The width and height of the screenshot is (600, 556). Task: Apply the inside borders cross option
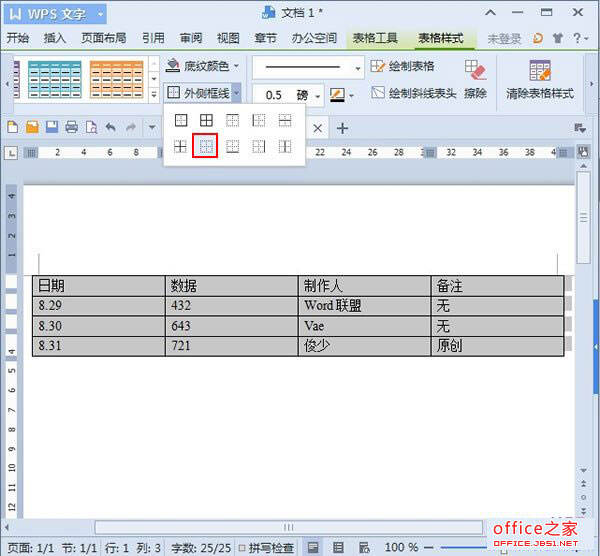tap(180, 146)
